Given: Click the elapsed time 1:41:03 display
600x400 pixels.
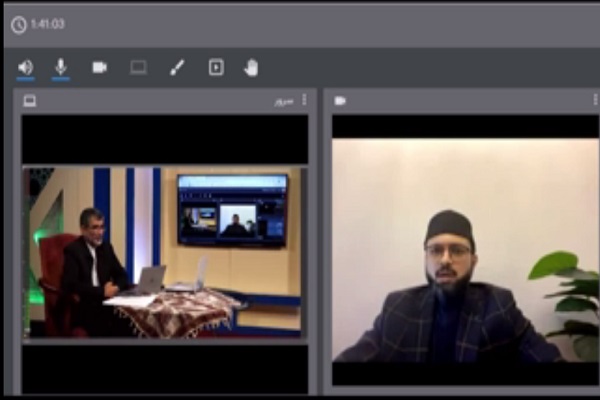Looking at the screenshot, I should click(x=48, y=24).
